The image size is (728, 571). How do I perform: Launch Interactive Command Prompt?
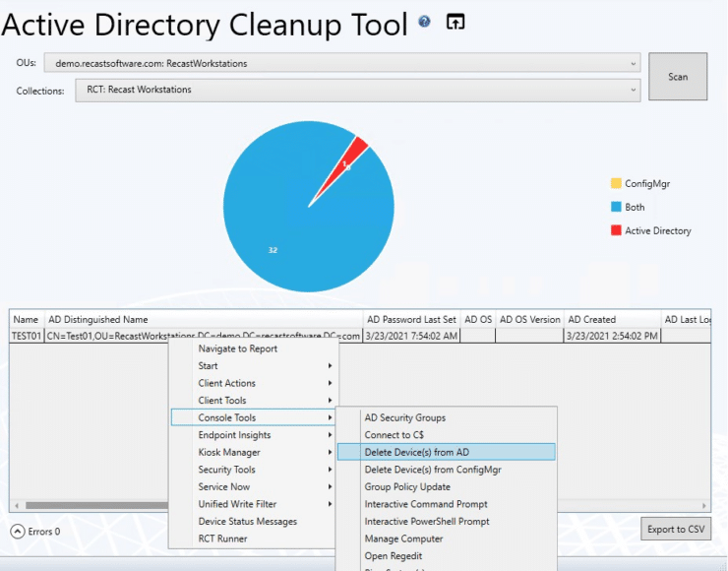pos(447,504)
